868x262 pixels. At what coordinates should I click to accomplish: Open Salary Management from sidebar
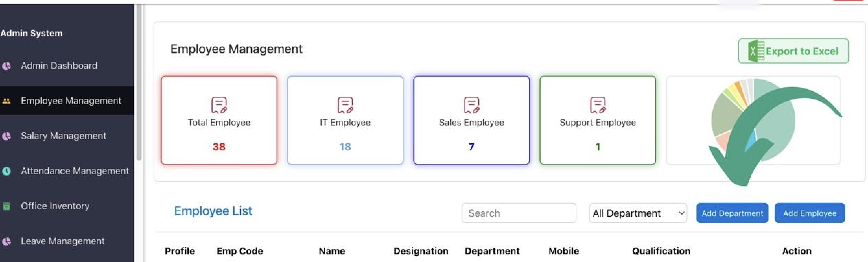pyautogui.click(x=63, y=136)
